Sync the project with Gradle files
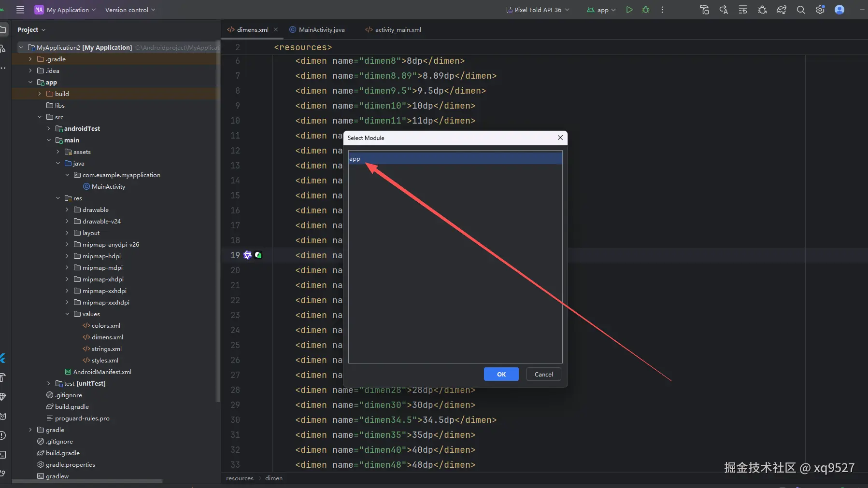The image size is (868, 488). click(782, 10)
